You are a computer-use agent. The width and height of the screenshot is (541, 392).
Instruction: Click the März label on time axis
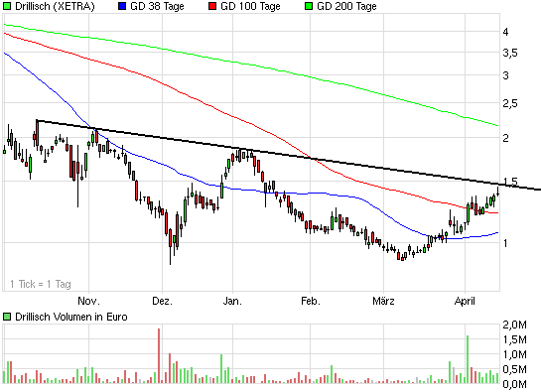(383, 301)
